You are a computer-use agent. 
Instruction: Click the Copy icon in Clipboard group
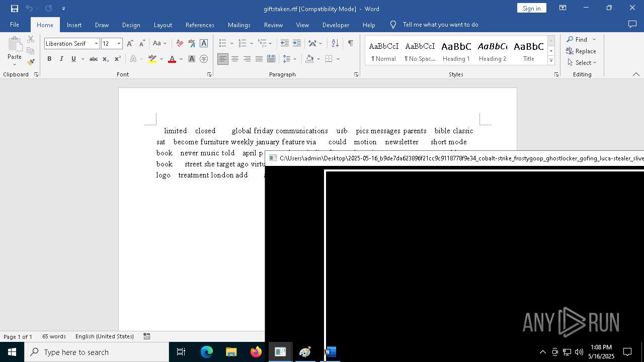(31, 51)
